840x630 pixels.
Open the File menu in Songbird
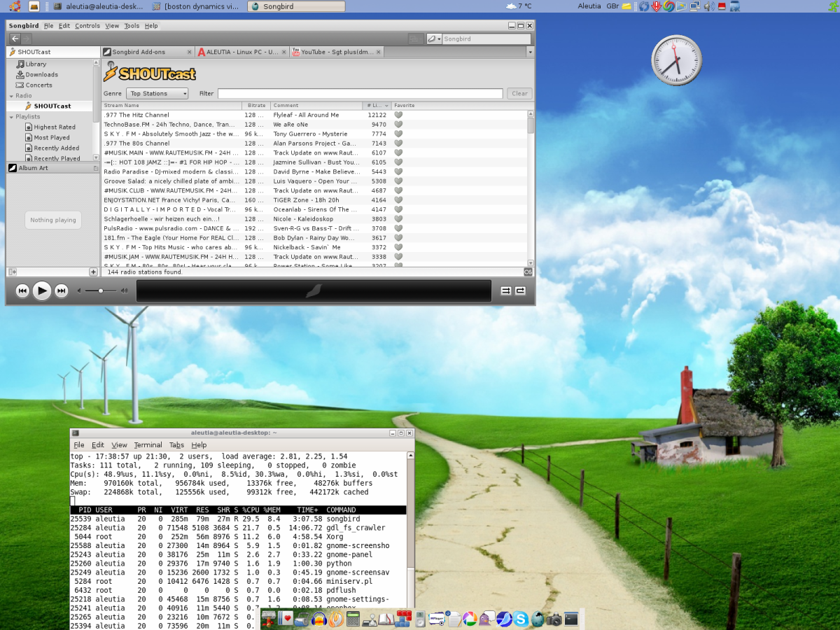click(x=48, y=26)
